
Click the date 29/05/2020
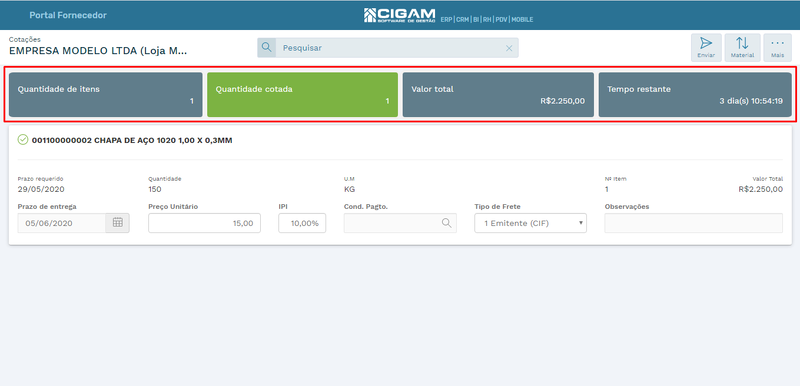pyautogui.click(x=41, y=189)
